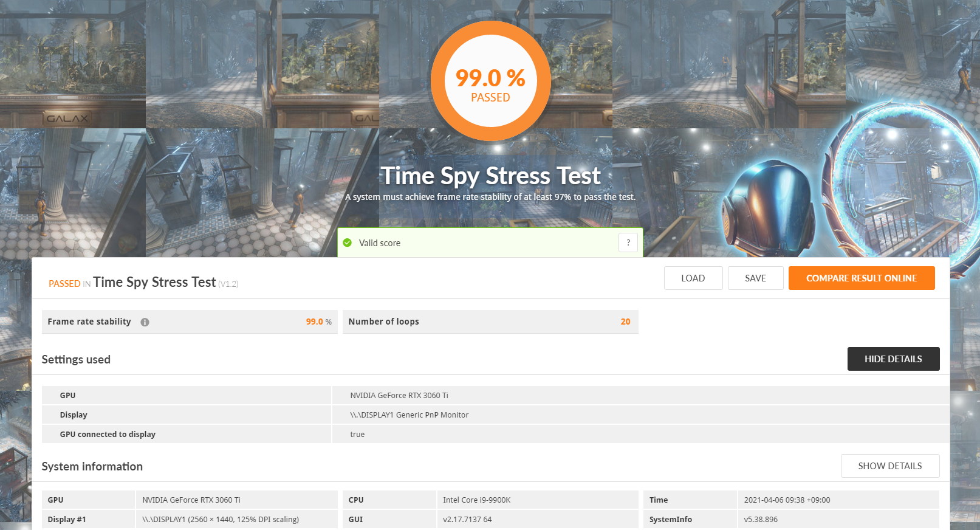Expand system information with SHOW DETAILS
This screenshot has height=530, width=980.
pos(890,466)
